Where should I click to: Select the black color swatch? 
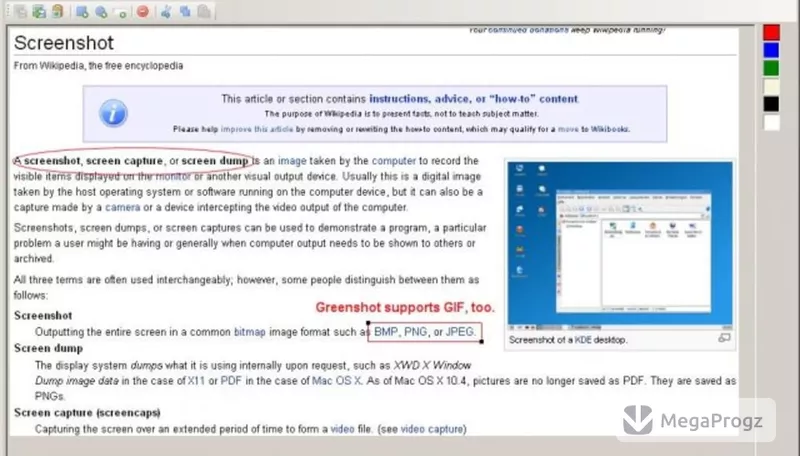771,104
